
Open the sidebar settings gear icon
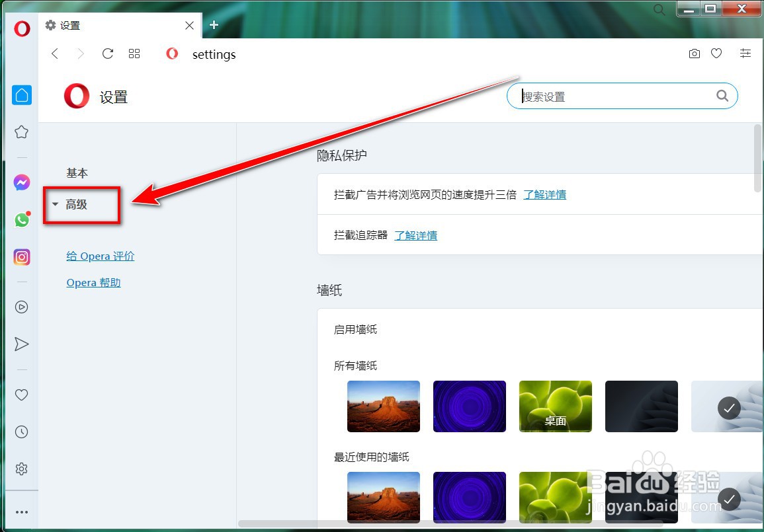pos(21,469)
